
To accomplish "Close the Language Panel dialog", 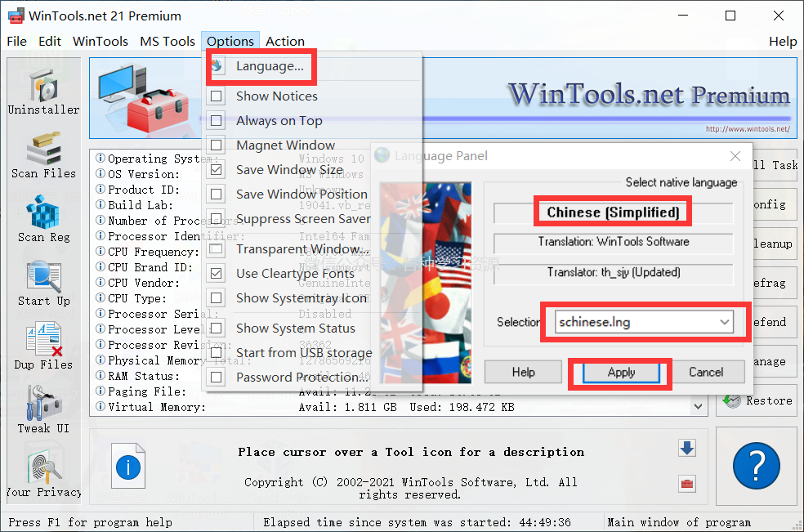I will tap(735, 156).
